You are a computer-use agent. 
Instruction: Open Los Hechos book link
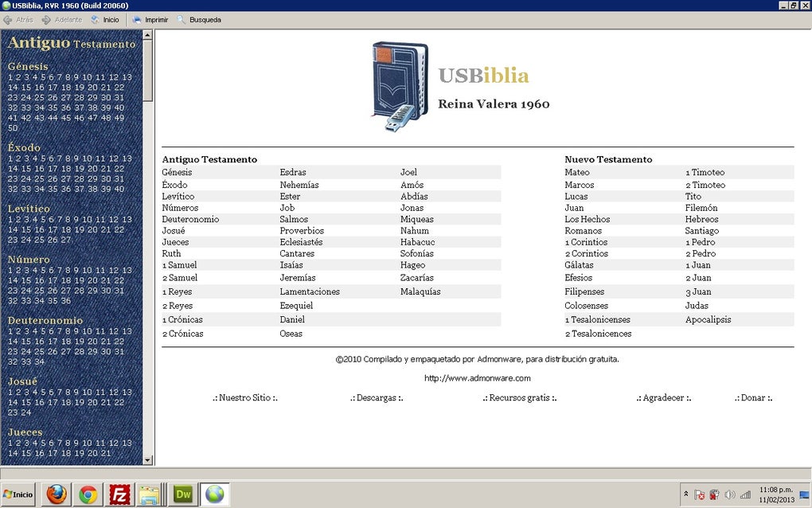588,220
